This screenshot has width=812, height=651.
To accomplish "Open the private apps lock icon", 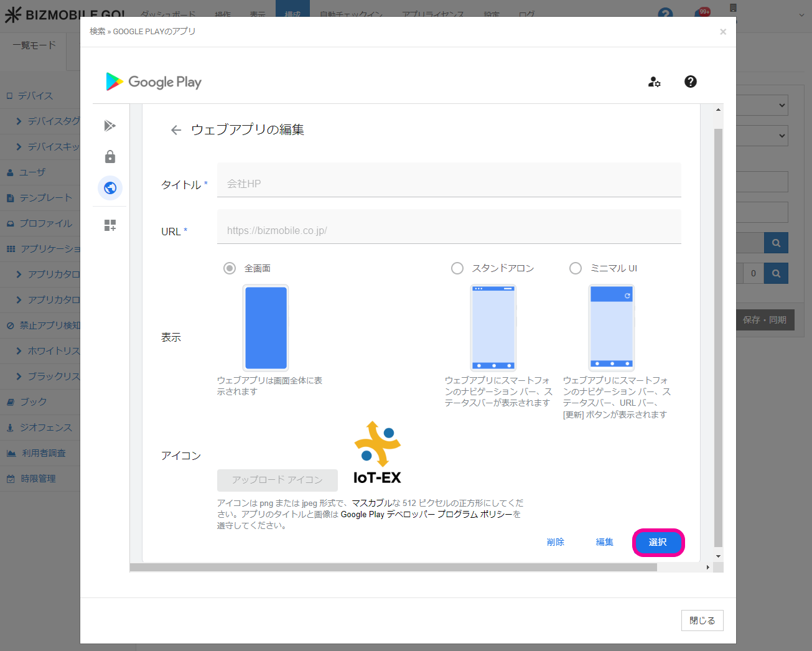I will (x=110, y=157).
